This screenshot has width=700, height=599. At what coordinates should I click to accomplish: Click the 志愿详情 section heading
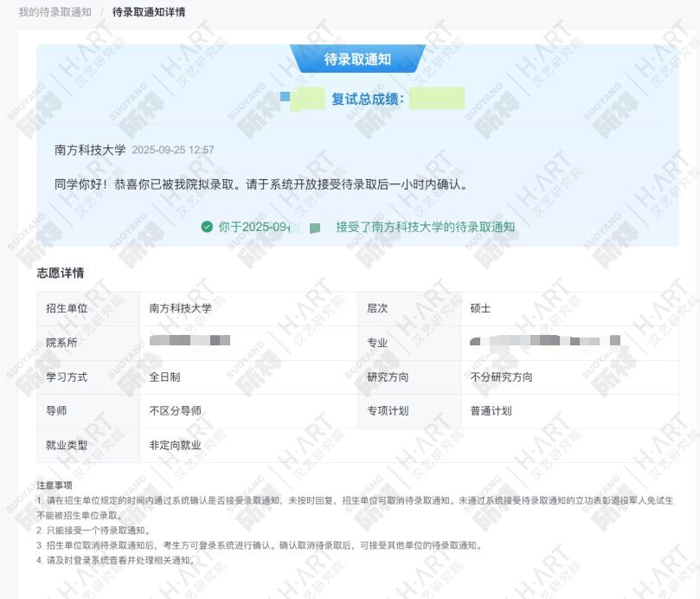[x=61, y=273]
